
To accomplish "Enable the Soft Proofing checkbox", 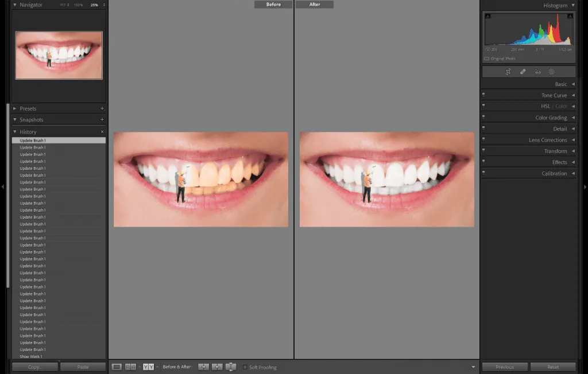I will pos(245,367).
